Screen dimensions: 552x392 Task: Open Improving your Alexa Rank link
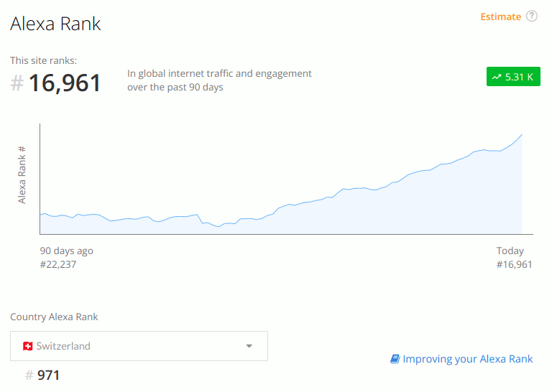click(467, 359)
